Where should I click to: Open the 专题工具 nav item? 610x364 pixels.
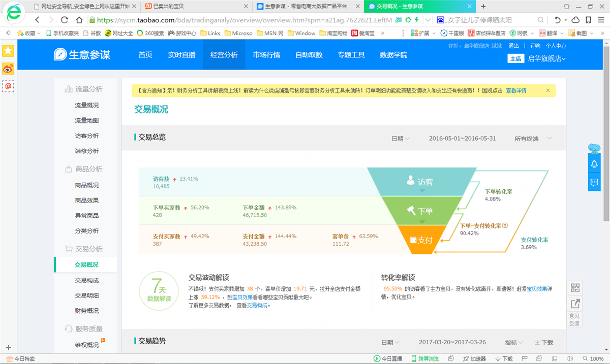[351, 55]
